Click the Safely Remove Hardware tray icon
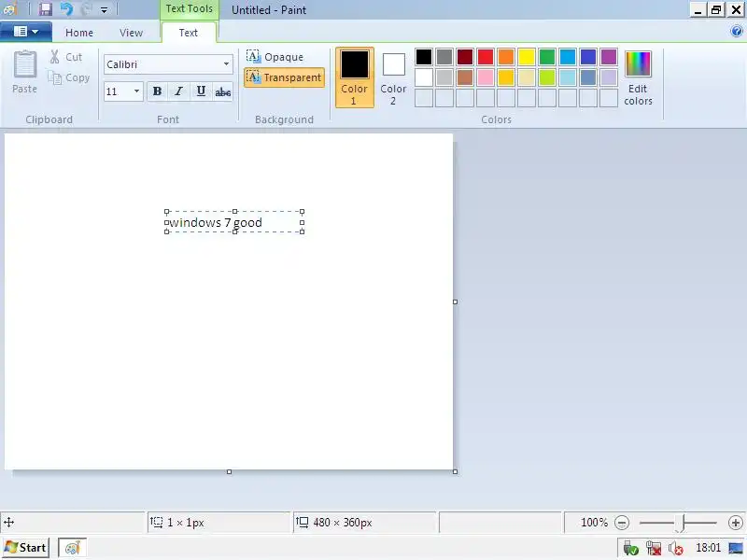Screen dimensions: 747x560 pyautogui.click(x=631, y=548)
